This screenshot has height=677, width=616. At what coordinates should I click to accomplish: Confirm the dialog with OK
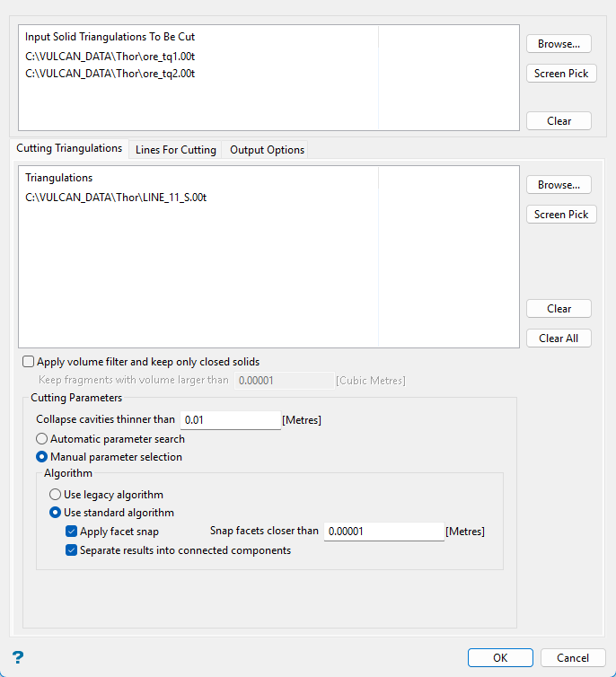500,658
